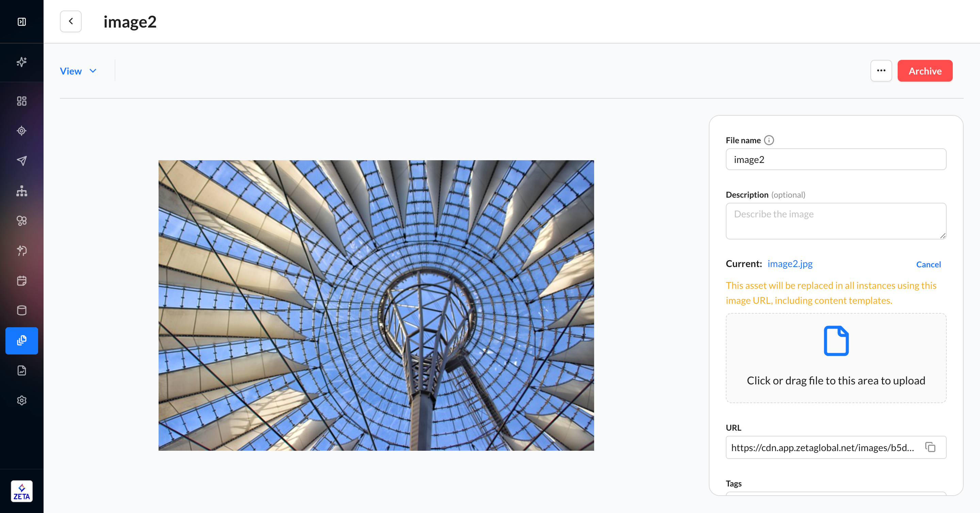The image size is (980, 513).
Task: Copy the URL with the copy icon
Action: pos(930,447)
